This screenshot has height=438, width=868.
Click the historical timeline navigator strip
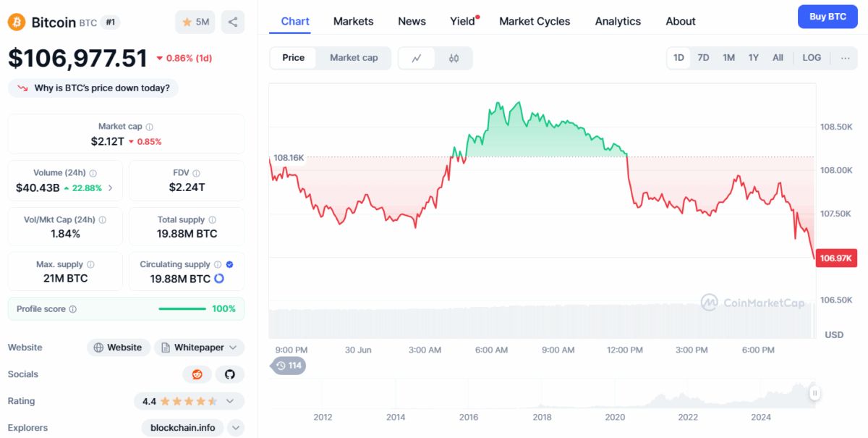[544, 394]
